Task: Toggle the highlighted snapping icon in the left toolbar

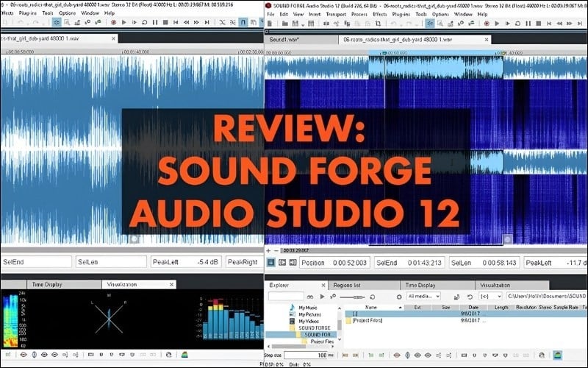Action: 243,23
